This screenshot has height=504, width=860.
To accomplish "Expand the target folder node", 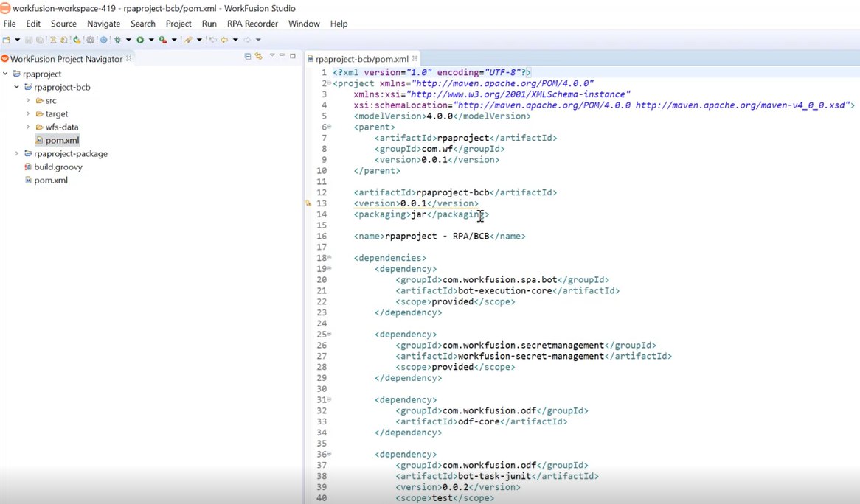I will [x=28, y=113].
